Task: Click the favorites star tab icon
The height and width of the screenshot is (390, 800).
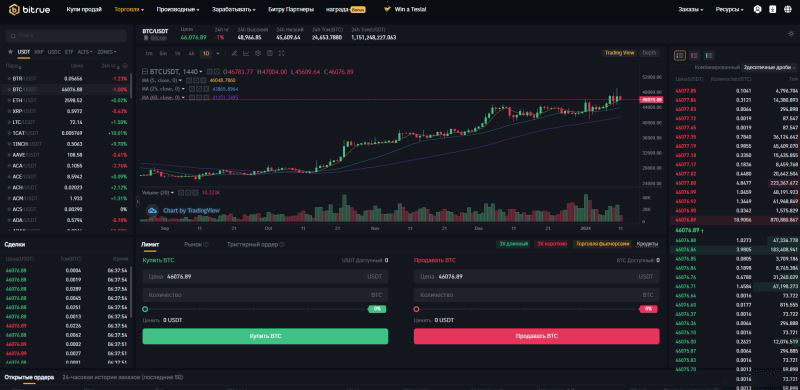Action: [10, 52]
